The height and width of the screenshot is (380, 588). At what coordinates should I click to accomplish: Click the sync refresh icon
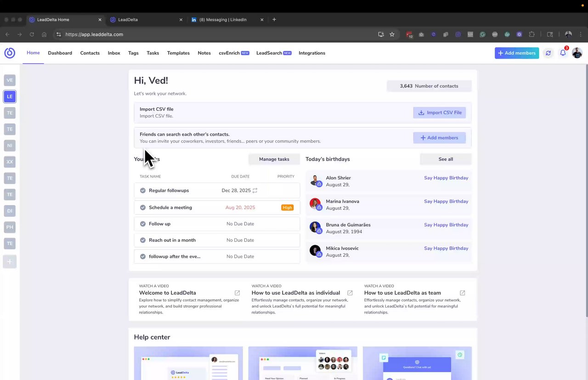point(548,53)
